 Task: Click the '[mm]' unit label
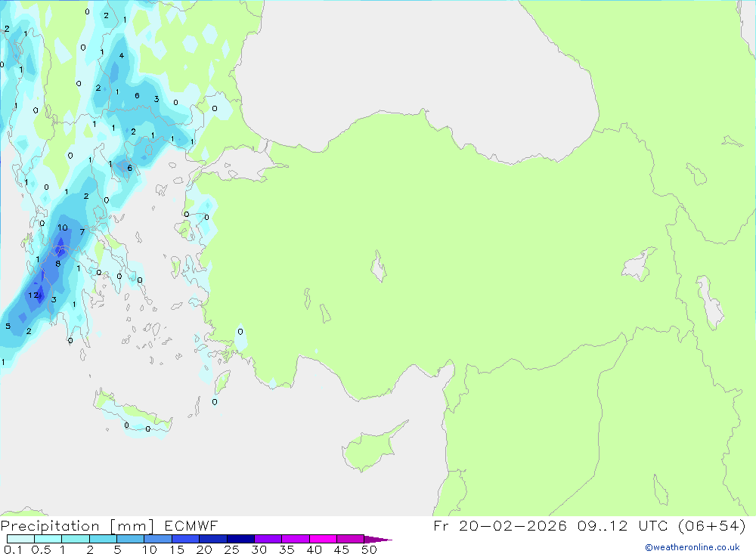(x=132, y=526)
